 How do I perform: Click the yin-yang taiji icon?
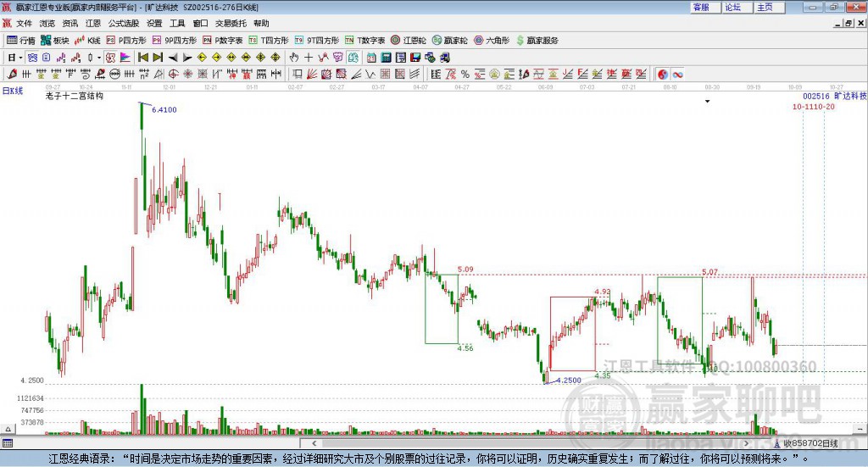(663, 74)
